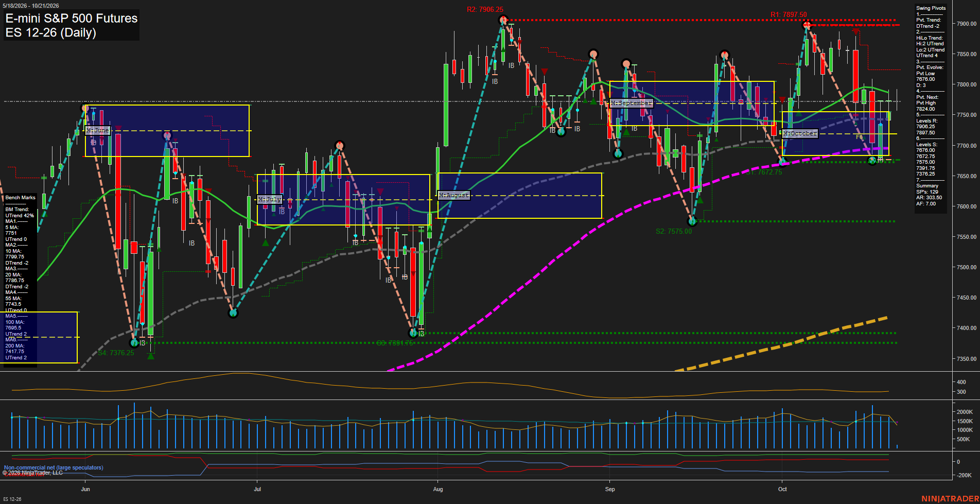Click the "100 MA:" benchmark label
Screen dimensions: 980x504
[14, 322]
